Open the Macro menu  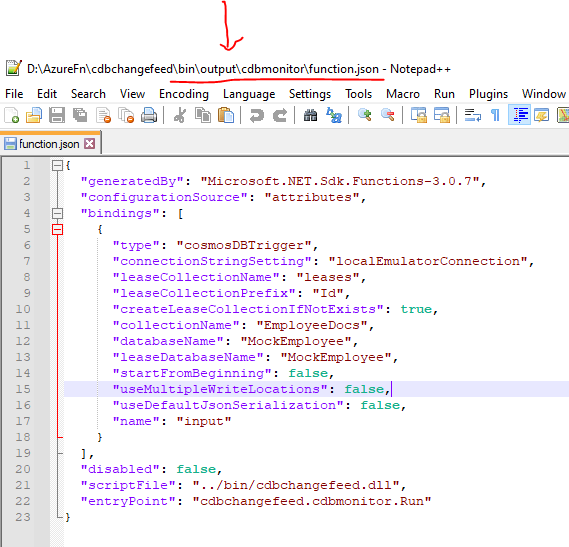pyautogui.click(x=403, y=94)
